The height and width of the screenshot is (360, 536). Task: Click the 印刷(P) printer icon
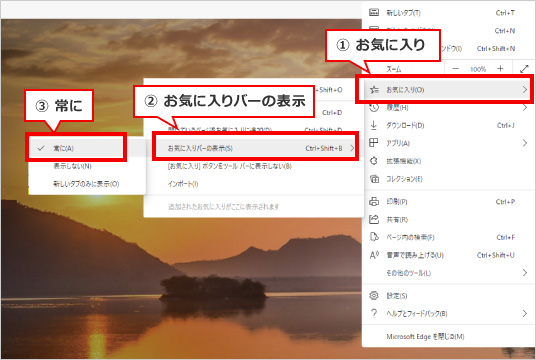(374, 201)
